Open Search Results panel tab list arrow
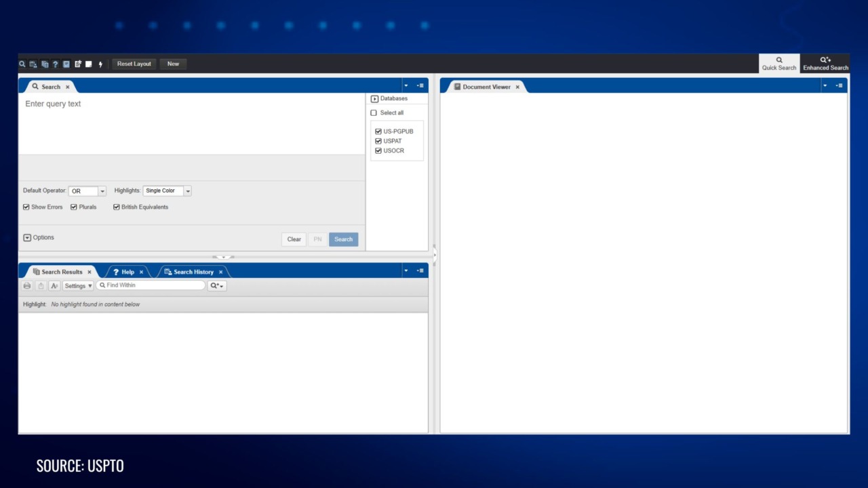Screen dimensions: 868x488 (406, 270)
